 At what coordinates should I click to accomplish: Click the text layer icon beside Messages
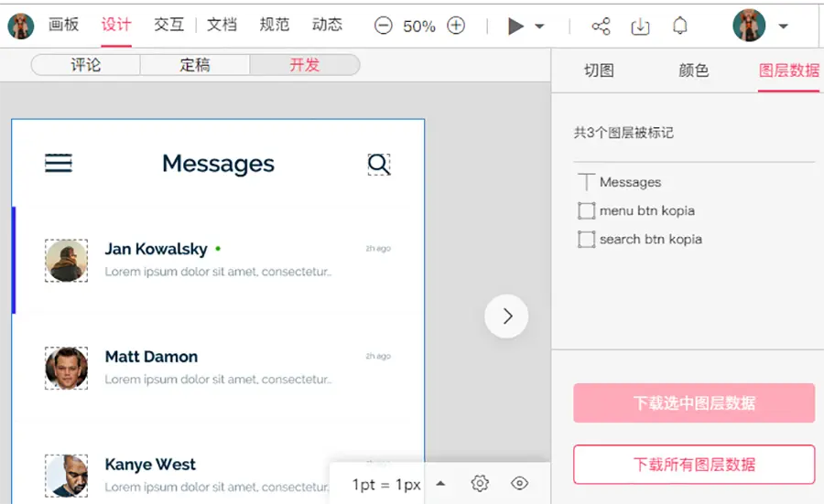[x=587, y=182]
